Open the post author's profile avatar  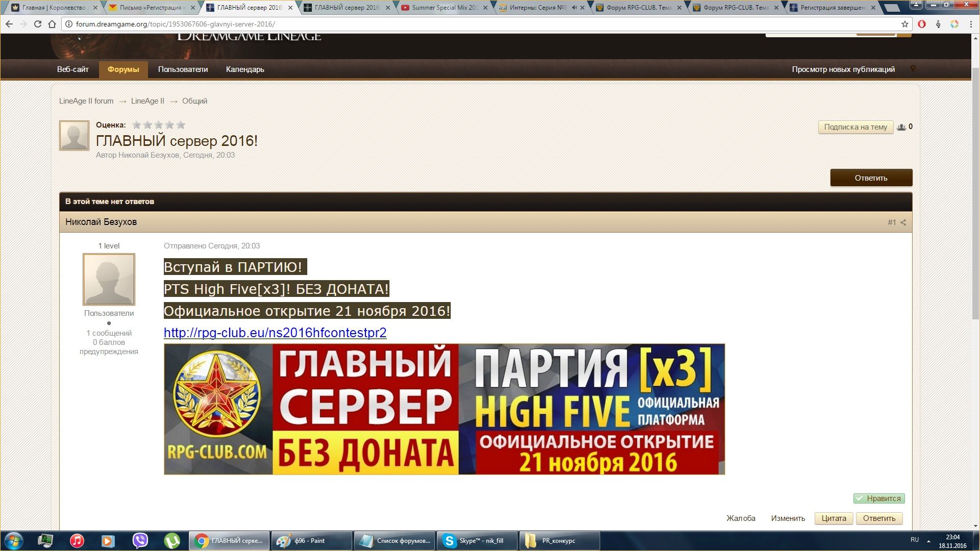click(109, 280)
